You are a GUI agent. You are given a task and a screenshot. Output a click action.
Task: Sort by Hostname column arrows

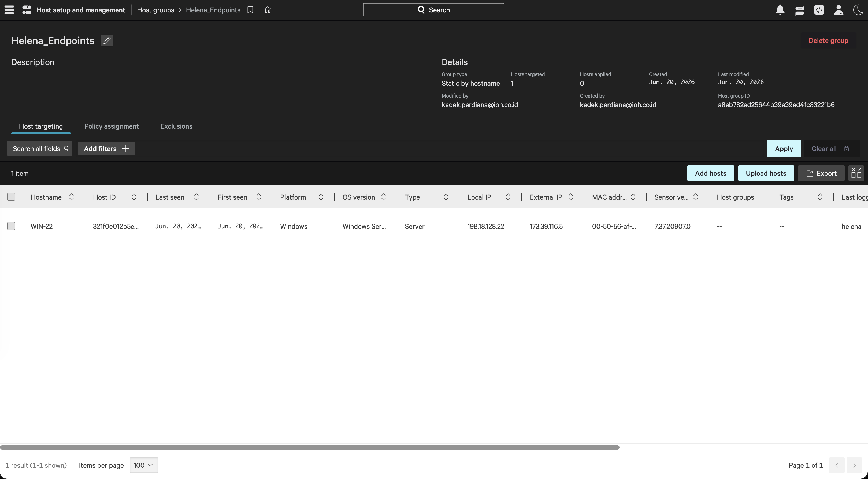click(71, 197)
